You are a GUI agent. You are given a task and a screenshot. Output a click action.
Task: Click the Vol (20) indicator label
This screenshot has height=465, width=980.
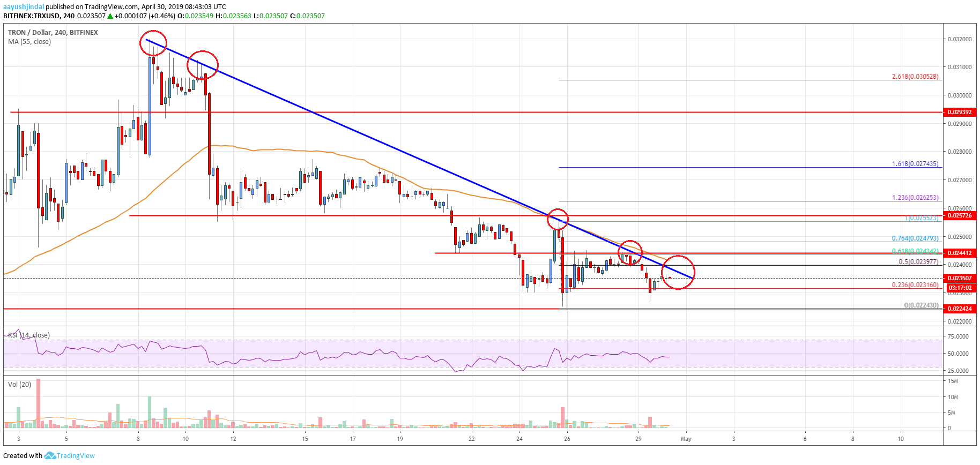tap(19, 385)
